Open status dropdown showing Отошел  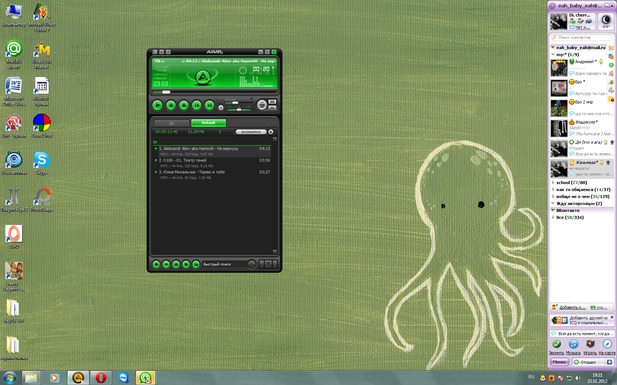592,362
